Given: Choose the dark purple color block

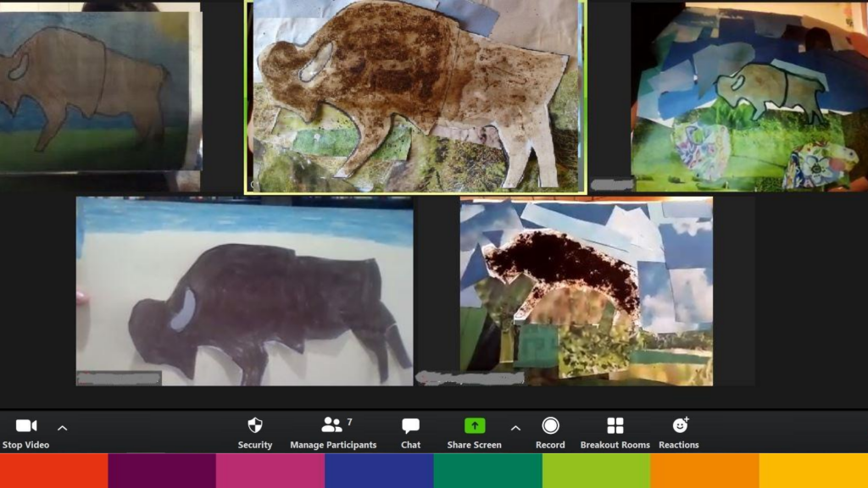Looking at the screenshot, I should click(x=162, y=471).
